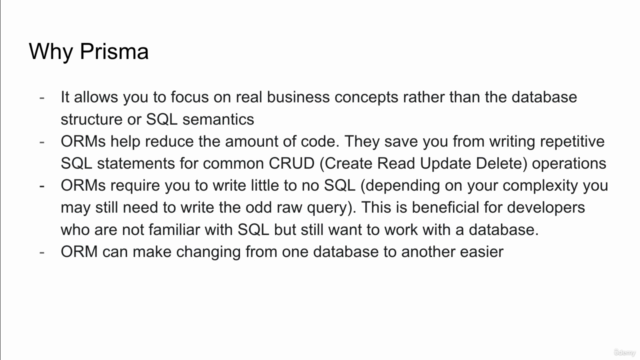Click the Udemy watermark logo
Image resolution: width=640 pixels, height=360 pixels.
pos(624,352)
